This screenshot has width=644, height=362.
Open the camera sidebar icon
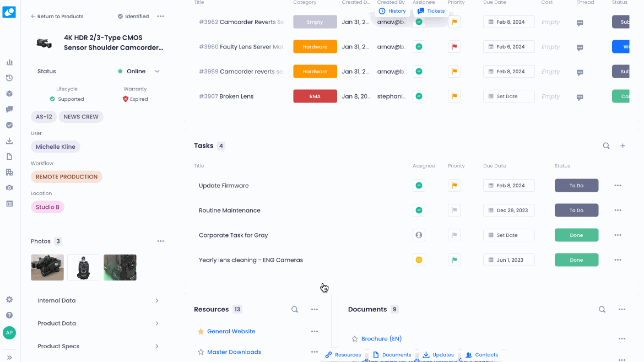pyautogui.click(x=9, y=188)
